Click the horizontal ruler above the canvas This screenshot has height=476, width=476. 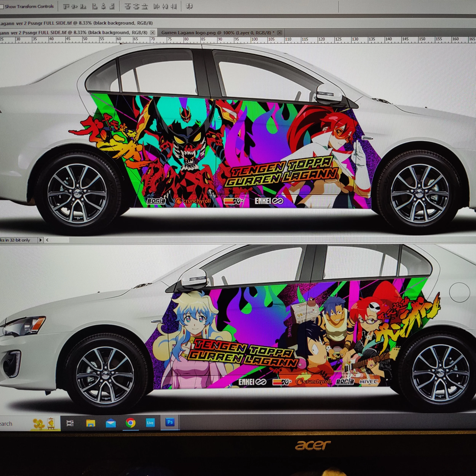(238, 40)
